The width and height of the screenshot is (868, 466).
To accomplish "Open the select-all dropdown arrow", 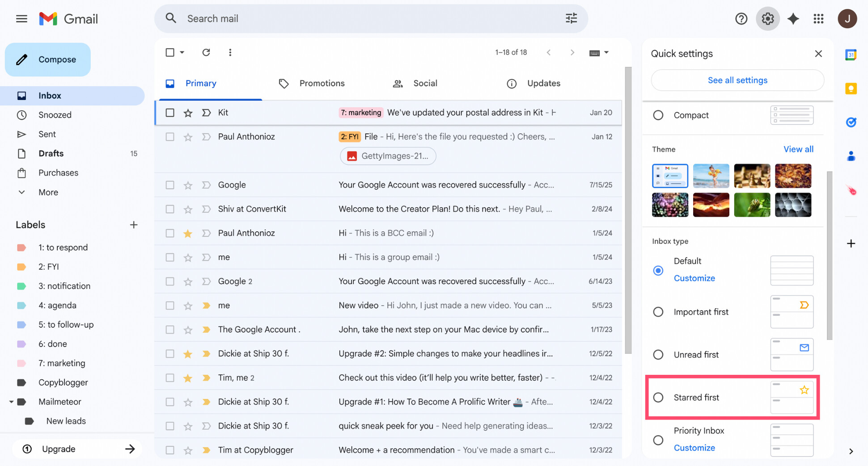I will point(182,52).
